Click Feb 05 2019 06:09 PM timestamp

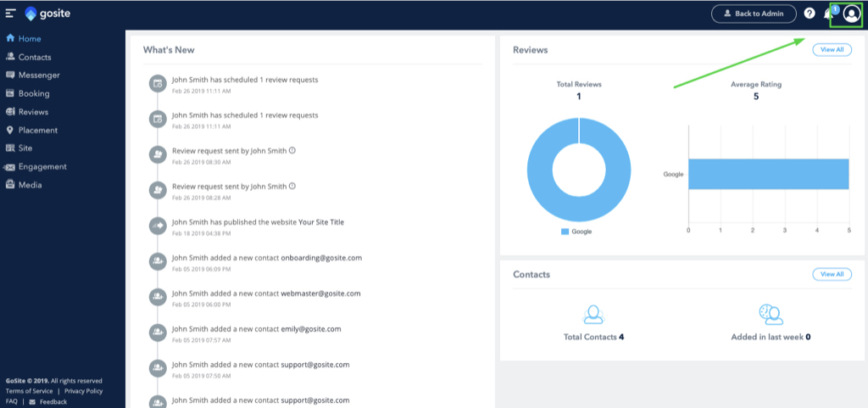pyautogui.click(x=201, y=269)
